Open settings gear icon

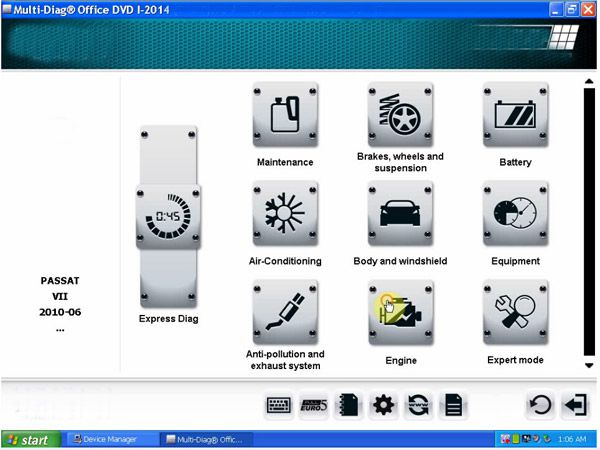click(383, 405)
